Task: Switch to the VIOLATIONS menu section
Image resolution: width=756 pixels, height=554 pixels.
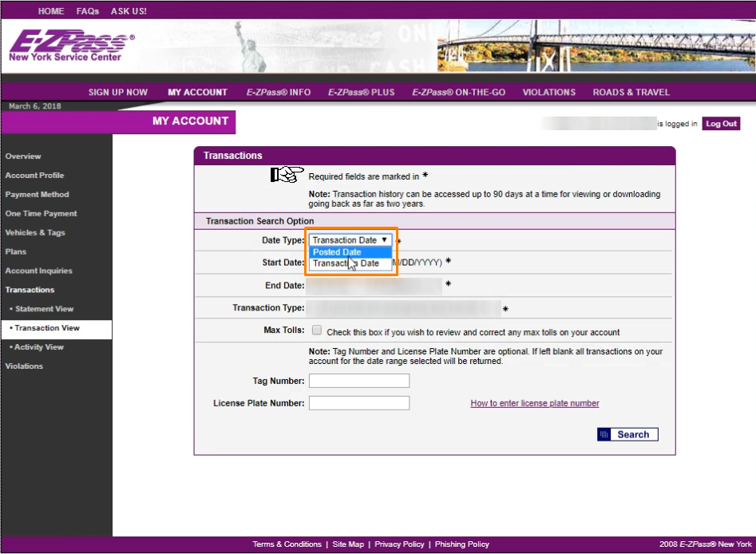Action: click(x=548, y=92)
